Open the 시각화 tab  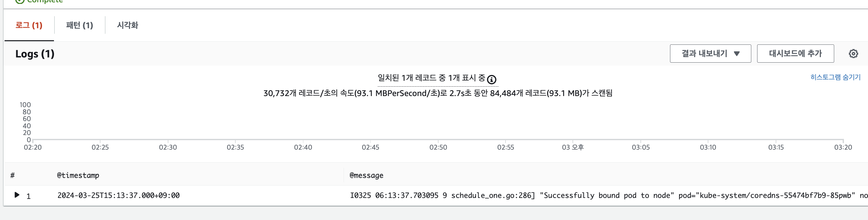(127, 25)
